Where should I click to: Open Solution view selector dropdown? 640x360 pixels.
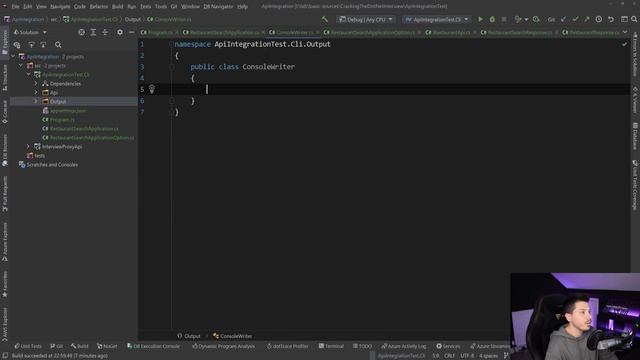[x=30, y=32]
